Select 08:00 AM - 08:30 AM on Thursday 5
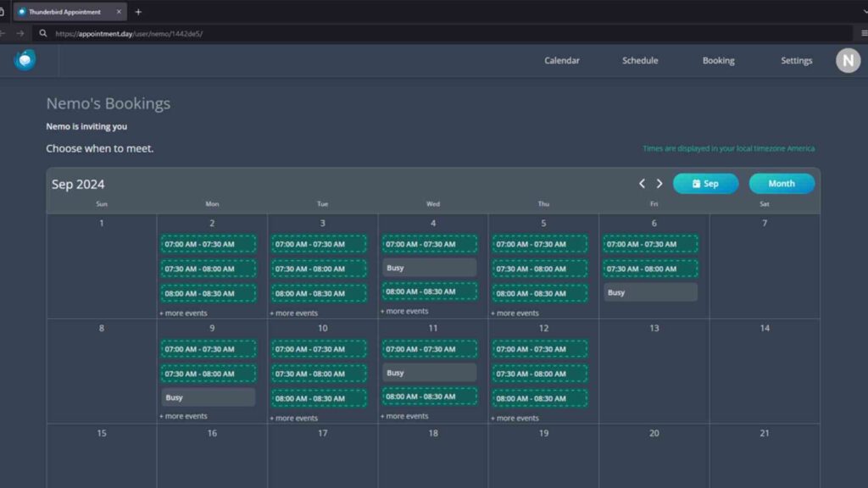This screenshot has height=488, width=868. pyautogui.click(x=540, y=293)
